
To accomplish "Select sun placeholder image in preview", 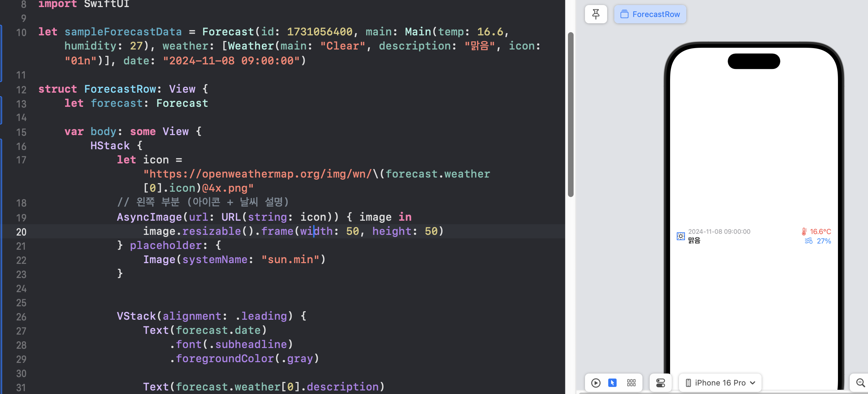I will tap(681, 236).
